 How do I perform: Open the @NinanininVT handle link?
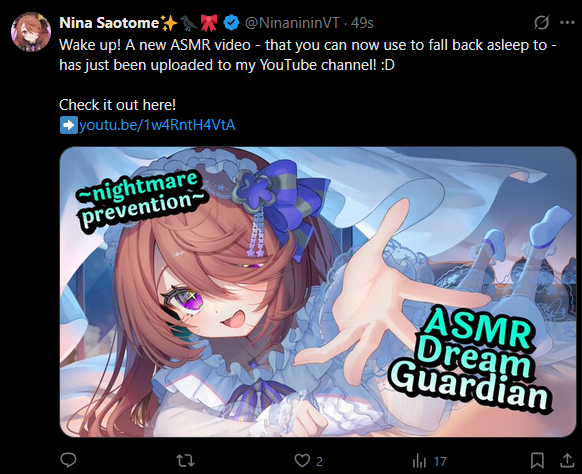(x=292, y=23)
